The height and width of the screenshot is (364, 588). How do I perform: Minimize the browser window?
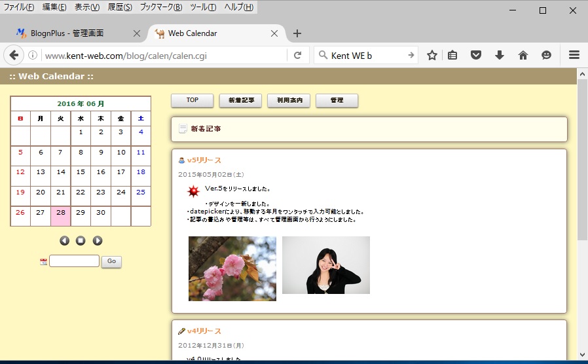(513, 10)
